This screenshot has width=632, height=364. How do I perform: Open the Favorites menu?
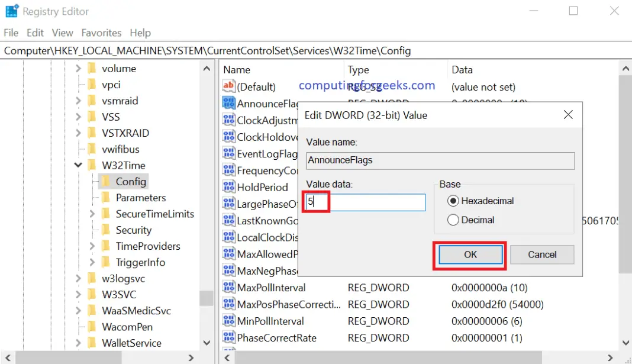click(x=101, y=33)
